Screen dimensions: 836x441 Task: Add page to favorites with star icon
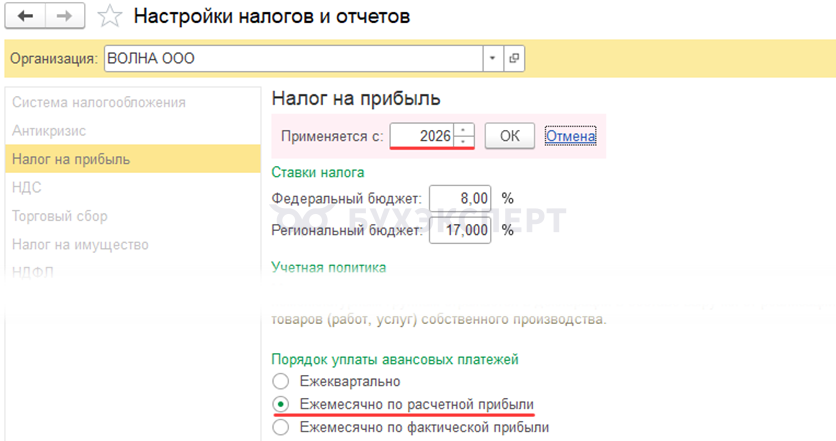pos(109,16)
